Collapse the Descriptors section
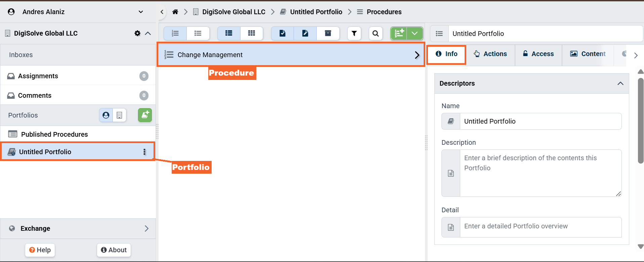Image resolution: width=644 pixels, height=262 pixels. click(620, 83)
